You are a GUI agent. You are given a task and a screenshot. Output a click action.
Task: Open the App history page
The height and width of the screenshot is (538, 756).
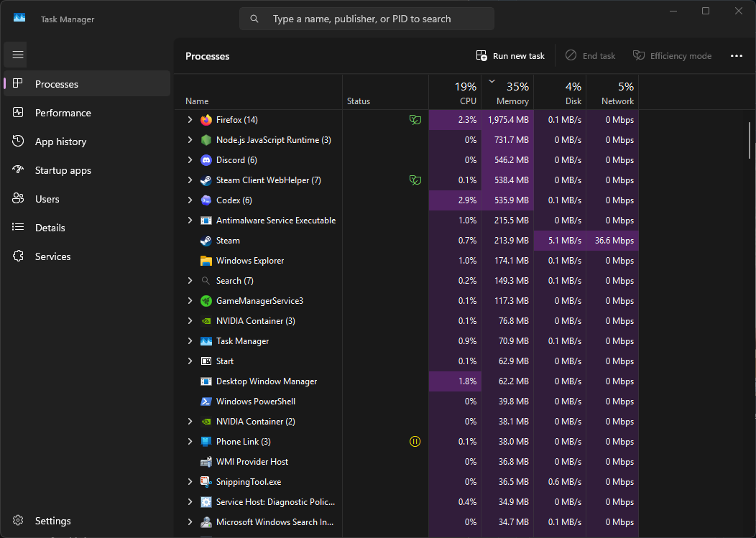pyautogui.click(x=87, y=142)
